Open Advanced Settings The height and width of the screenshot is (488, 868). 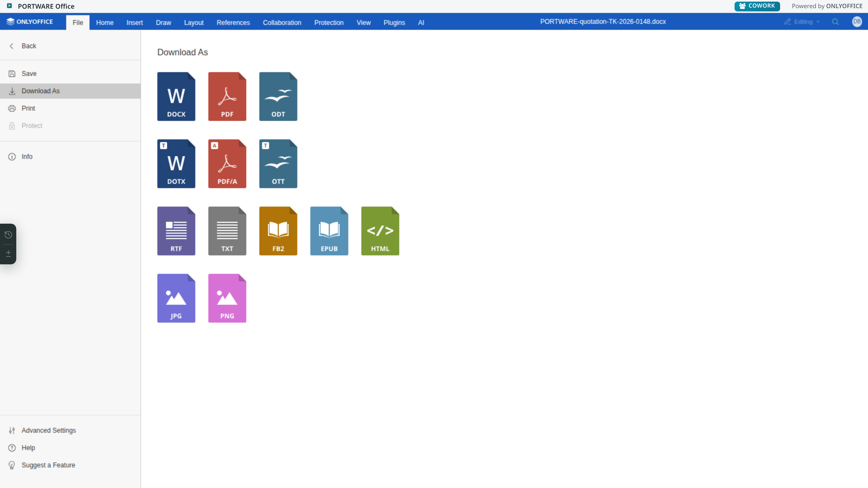(x=70, y=431)
